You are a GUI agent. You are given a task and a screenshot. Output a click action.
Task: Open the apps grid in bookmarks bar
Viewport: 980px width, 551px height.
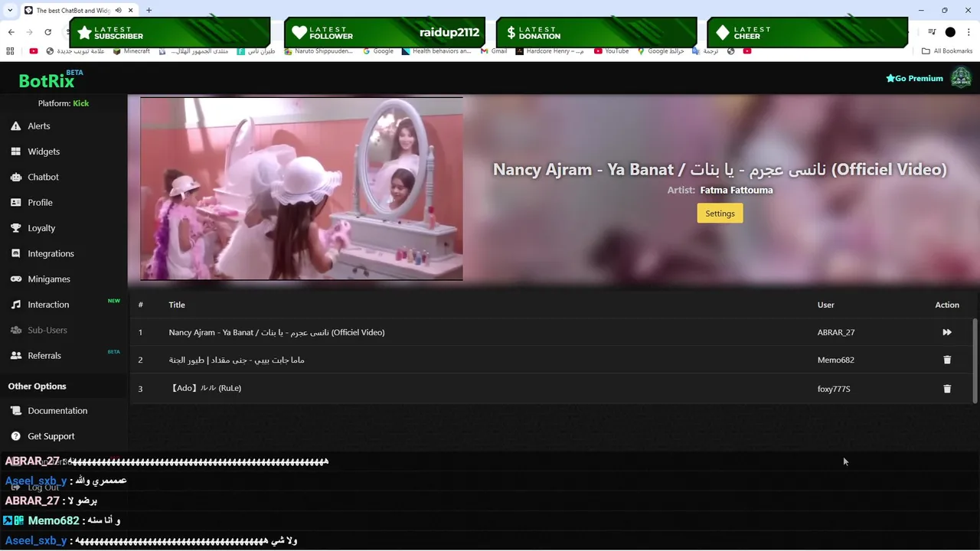(x=10, y=51)
